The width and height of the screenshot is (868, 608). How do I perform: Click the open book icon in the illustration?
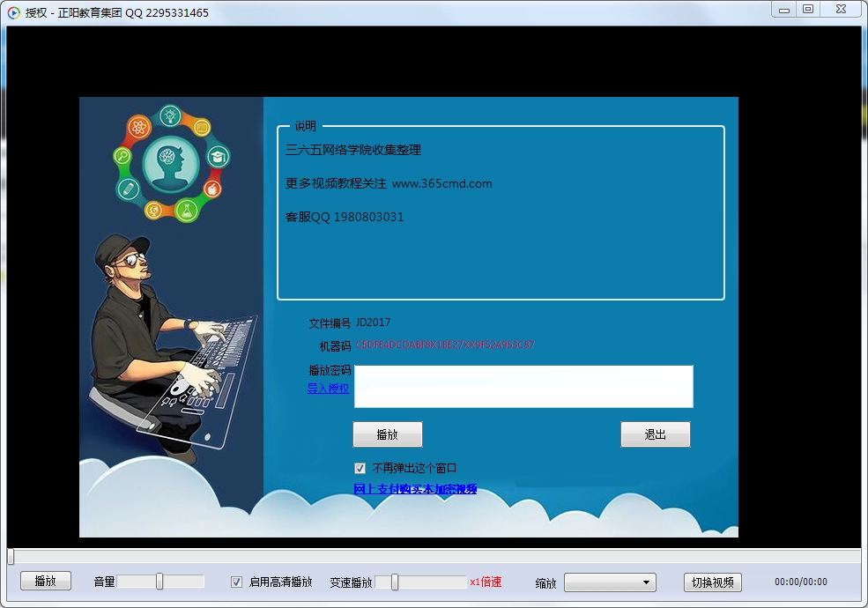pyautogui.click(x=202, y=128)
